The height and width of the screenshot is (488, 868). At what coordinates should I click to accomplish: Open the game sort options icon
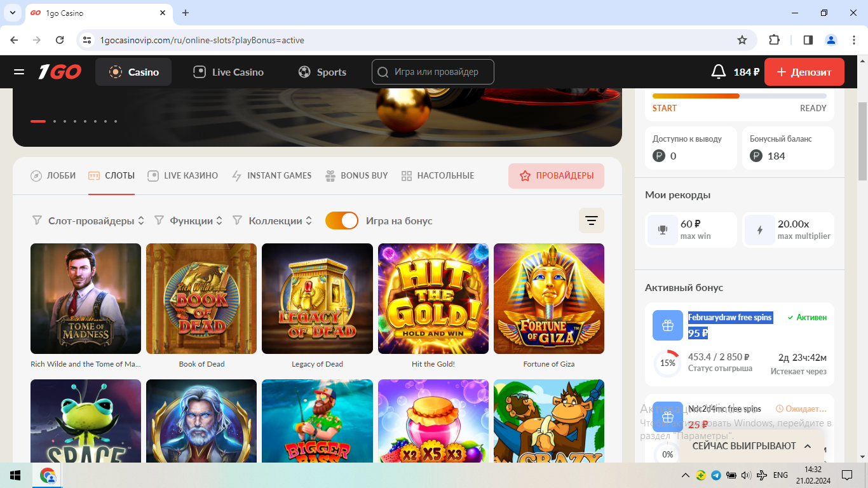[x=591, y=220]
